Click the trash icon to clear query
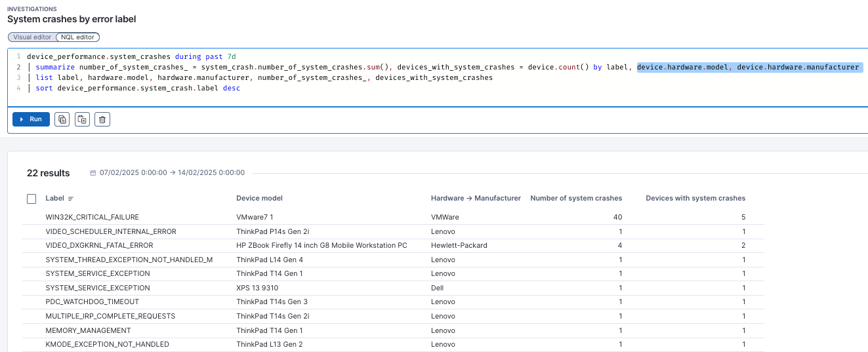This screenshot has height=352, width=868. tap(102, 119)
